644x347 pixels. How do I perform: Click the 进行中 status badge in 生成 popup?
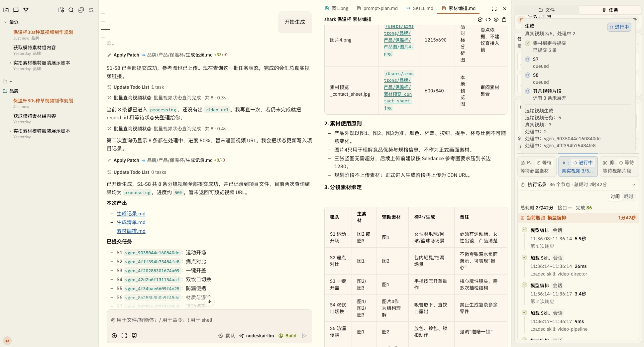619,27
